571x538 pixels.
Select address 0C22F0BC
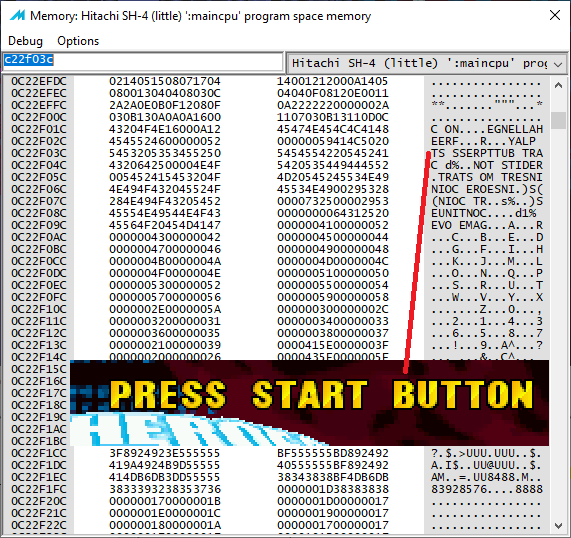coord(39,249)
